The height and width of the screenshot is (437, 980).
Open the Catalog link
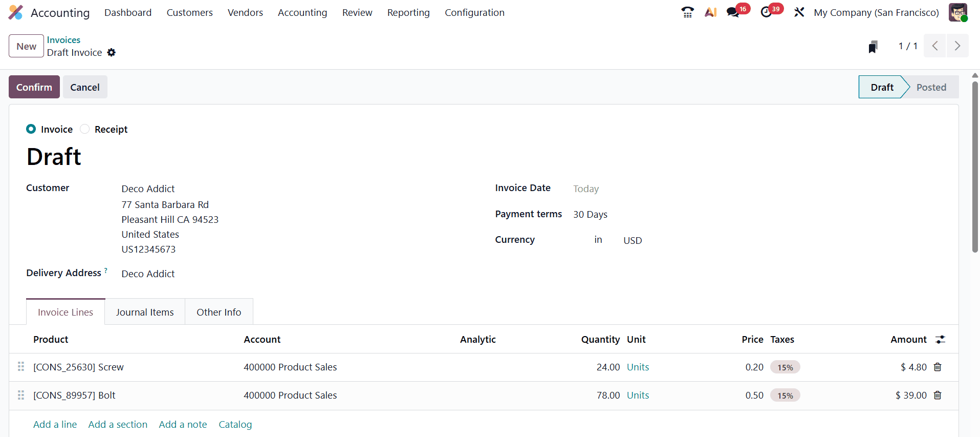coord(235,424)
